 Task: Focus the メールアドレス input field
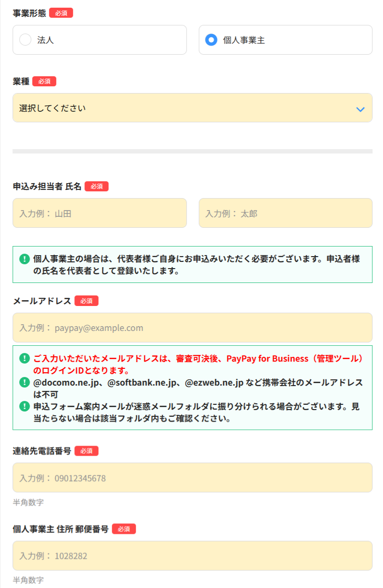pyautogui.click(x=192, y=328)
